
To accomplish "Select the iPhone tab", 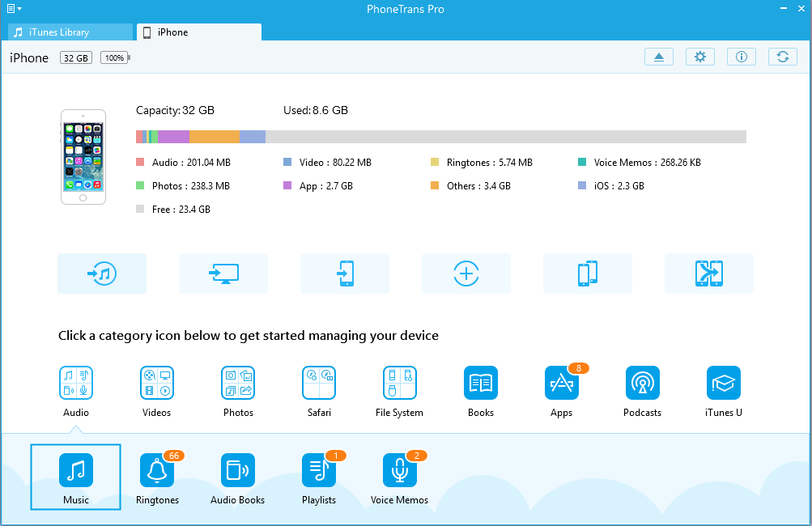I will tap(198, 32).
